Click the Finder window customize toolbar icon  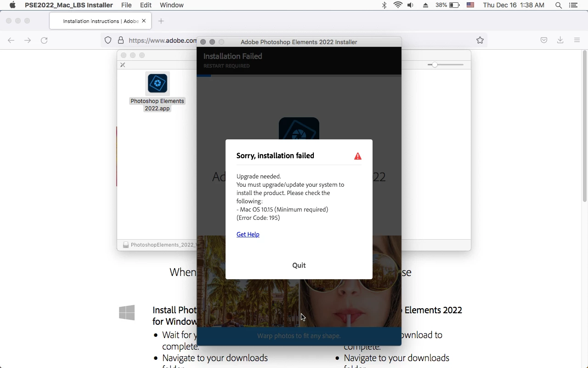[x=123, y=65]
